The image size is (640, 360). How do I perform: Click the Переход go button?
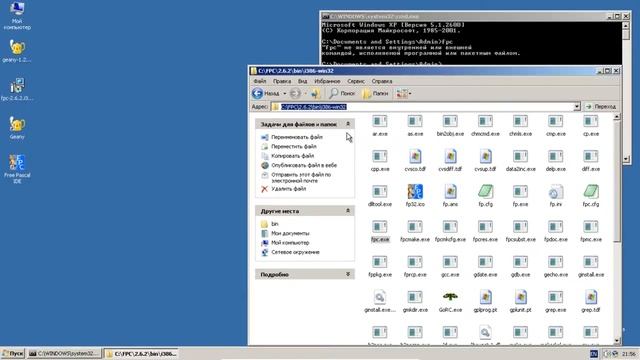[601, 107]
